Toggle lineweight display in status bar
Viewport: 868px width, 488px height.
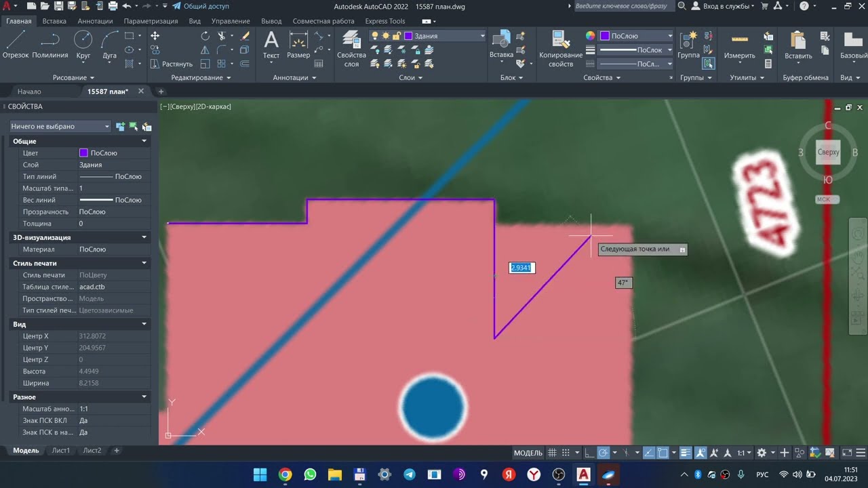pos(686,453)
